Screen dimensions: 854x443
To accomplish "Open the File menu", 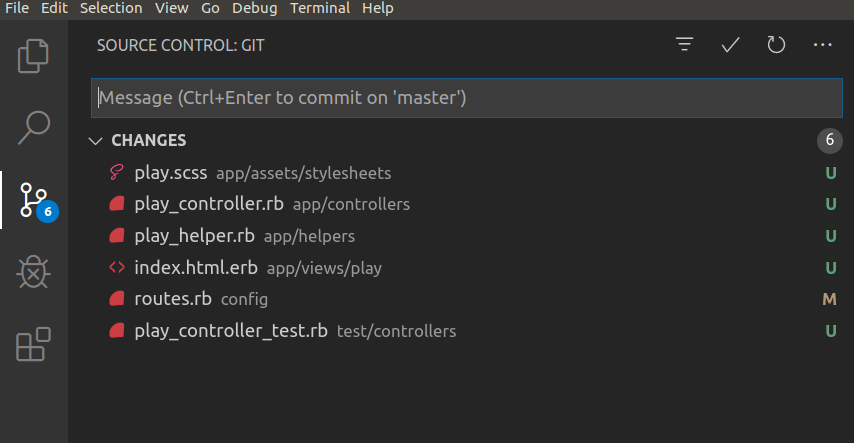I will [x=17, y=8].
